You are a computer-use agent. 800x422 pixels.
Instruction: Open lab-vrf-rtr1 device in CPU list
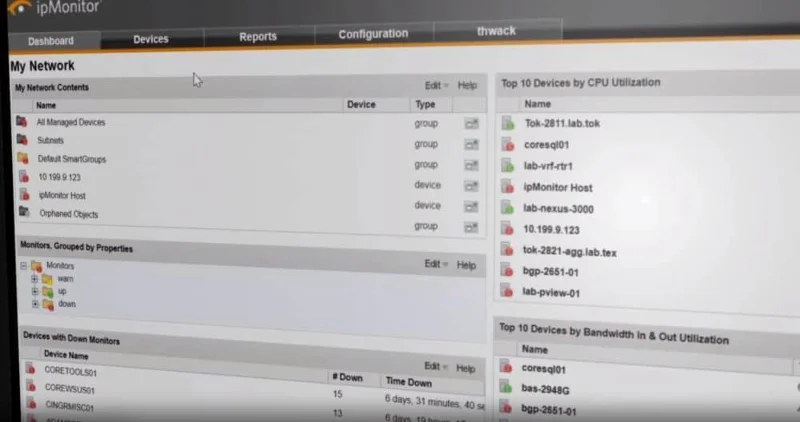(x=548, y=166)
